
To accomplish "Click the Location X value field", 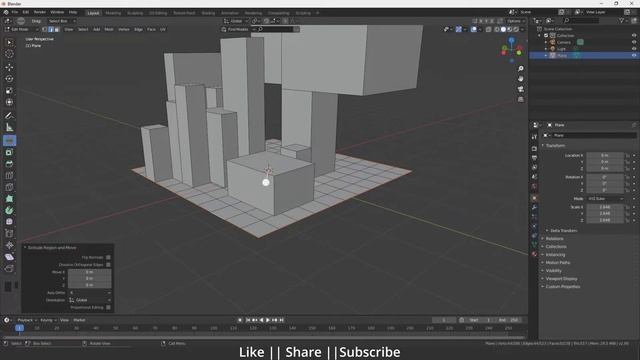I will 604,156.
